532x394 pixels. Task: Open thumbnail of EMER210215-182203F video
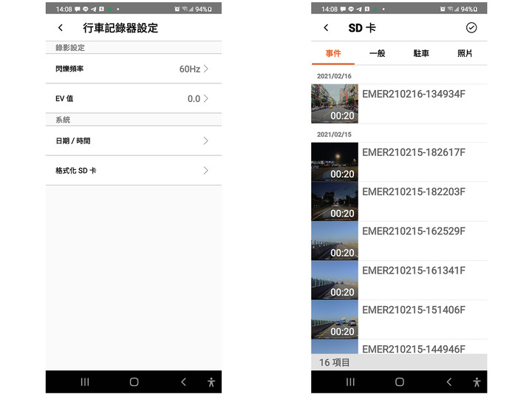(x=335, y=201)
